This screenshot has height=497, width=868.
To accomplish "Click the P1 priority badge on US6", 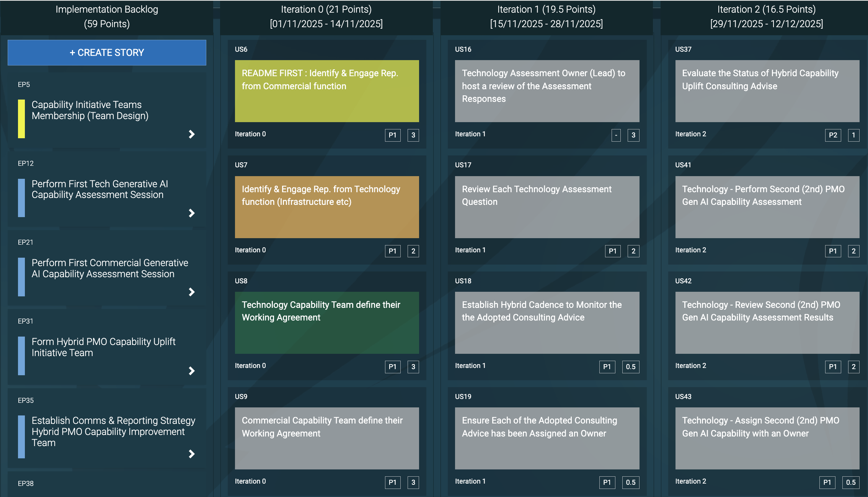I will tap(393, 135).
